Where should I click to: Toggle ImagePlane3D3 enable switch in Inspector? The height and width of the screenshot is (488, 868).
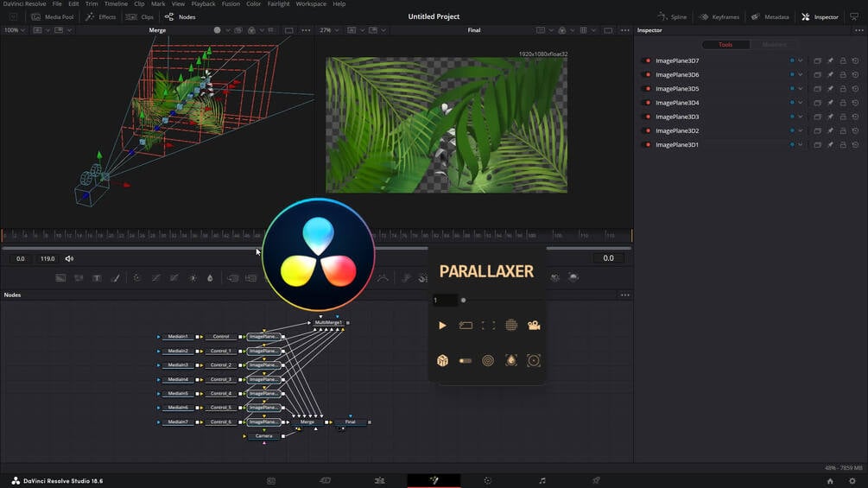pos(646,117)
